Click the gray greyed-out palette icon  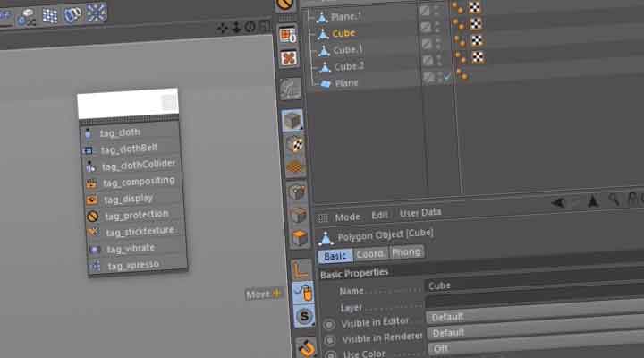[291, 89]
